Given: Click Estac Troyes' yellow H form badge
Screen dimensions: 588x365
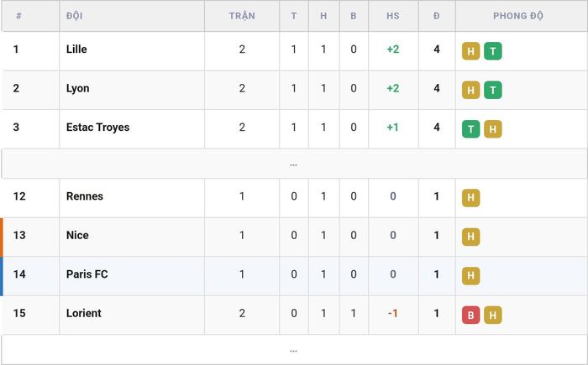Looking at the screenshot, I should point(493,129).
